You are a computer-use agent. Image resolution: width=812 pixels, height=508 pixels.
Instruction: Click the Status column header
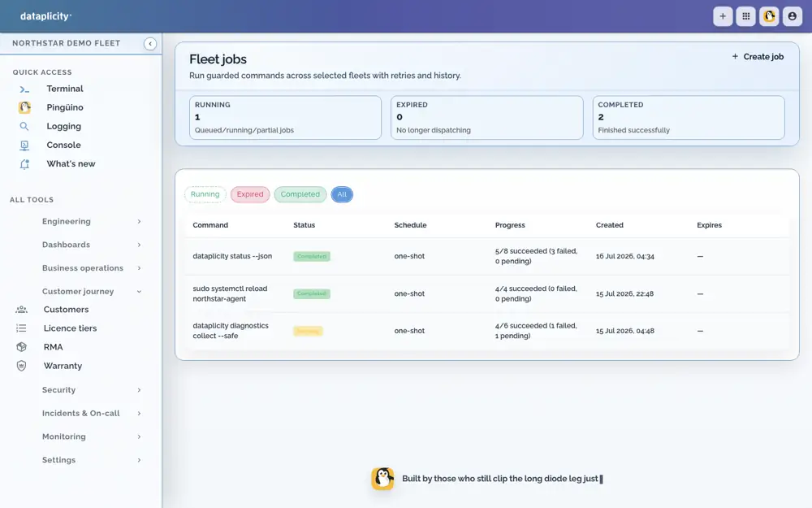point(304,225)
